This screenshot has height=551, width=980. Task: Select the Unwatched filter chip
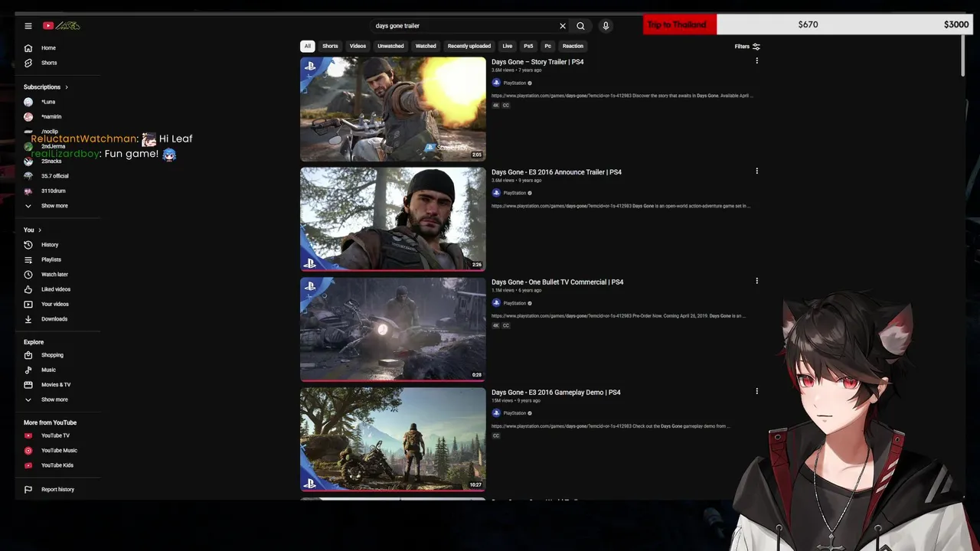point(390,46)
